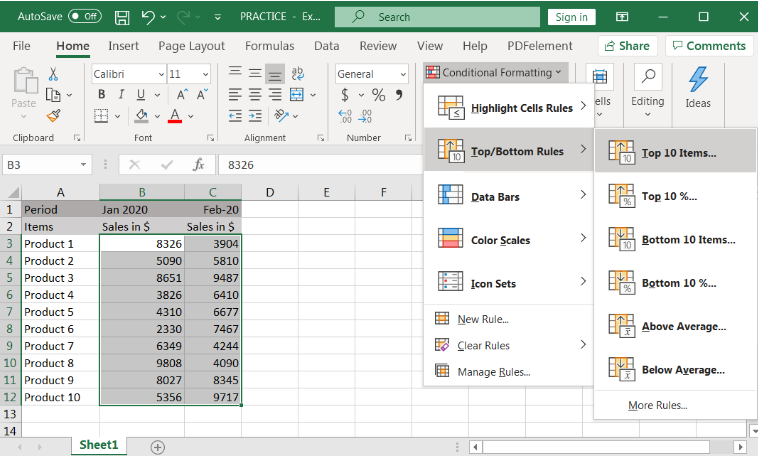This screenshot has height=456, width=758.
Task: Click the Orientation text angle icon
Action: [281, 116]
